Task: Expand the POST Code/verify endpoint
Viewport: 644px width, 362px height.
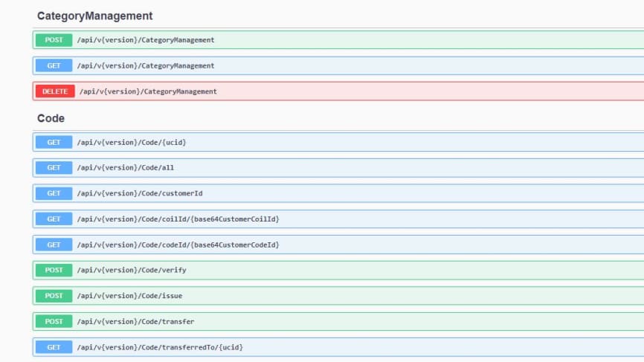Action: pos(338,270)
